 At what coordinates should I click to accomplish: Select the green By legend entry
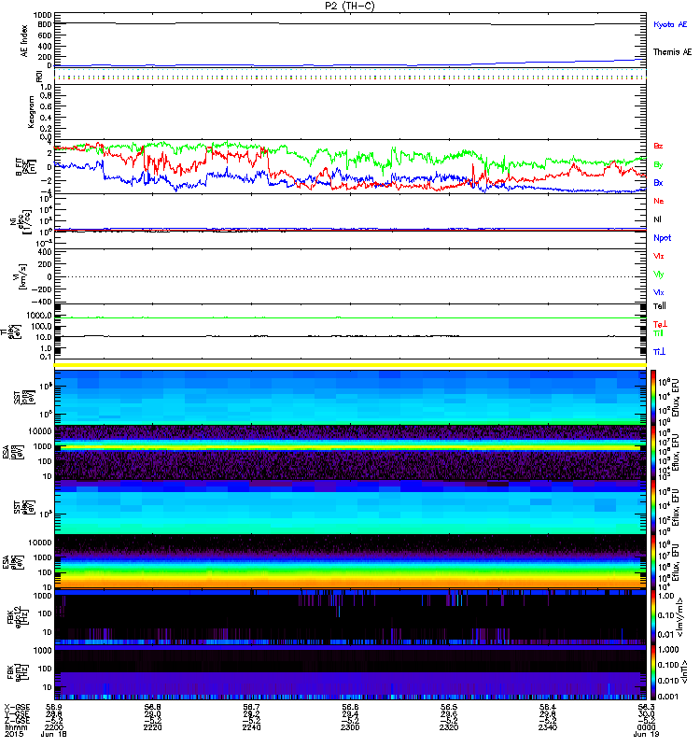click(659, 164)
